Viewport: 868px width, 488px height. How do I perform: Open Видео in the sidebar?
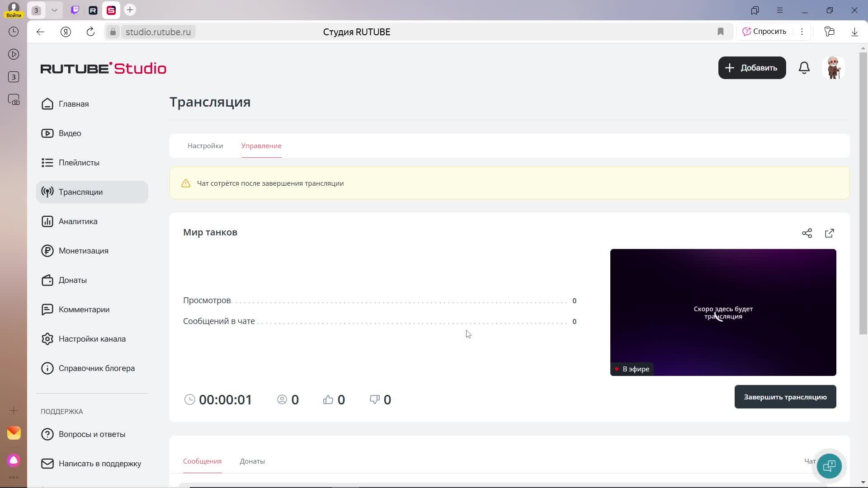pyautogui.click(x=92, y=133)
